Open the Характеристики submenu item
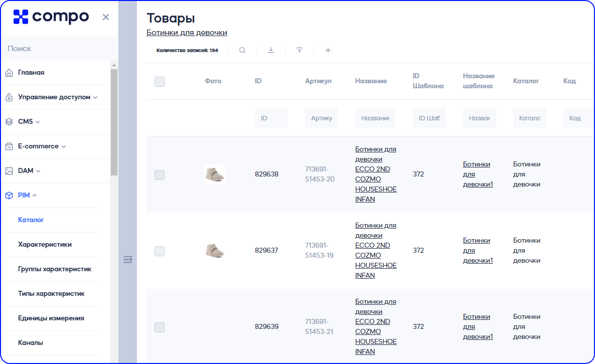The image size is (595, 364). click(x=45, y=245)
